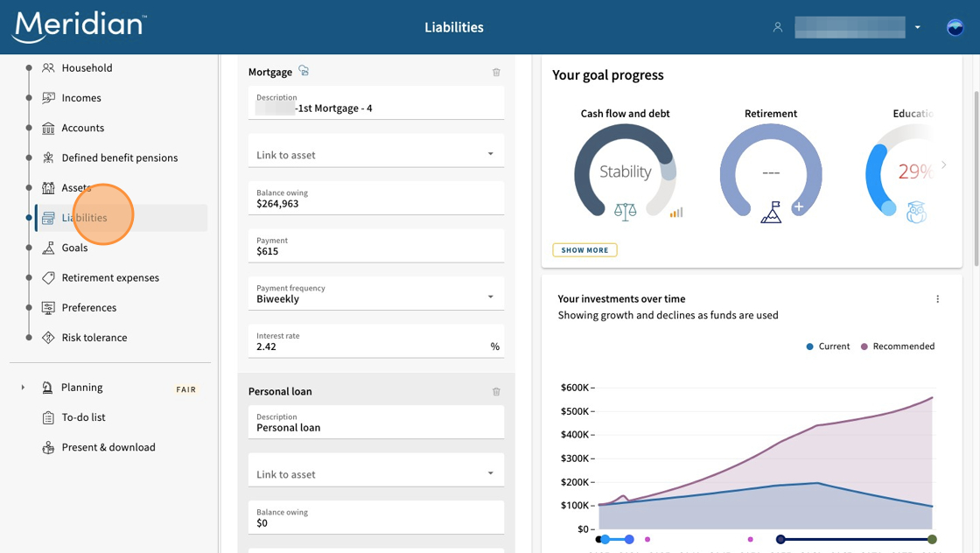980x553 pixels.
Task: Edit Personal loan Description field
Action: 375,423
